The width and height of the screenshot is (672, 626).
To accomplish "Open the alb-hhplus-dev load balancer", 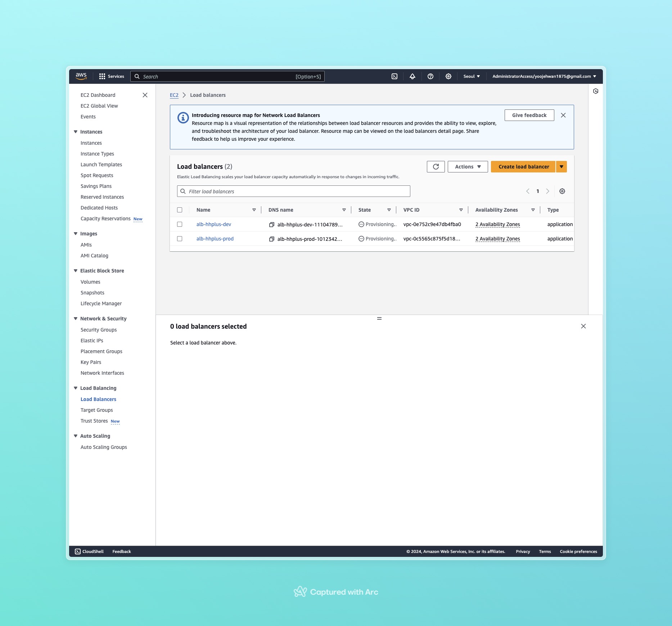I will pos(214,224).
